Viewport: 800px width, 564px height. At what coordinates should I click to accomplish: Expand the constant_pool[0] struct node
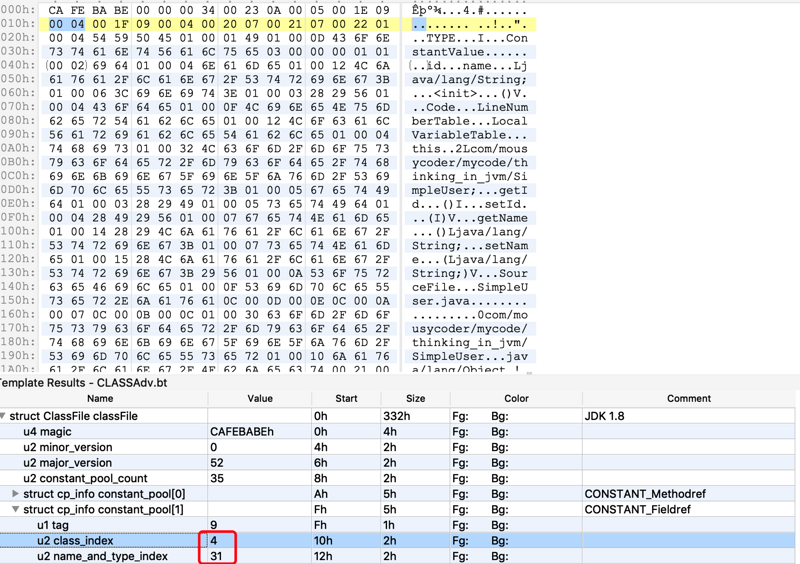[x=15, y=494]
